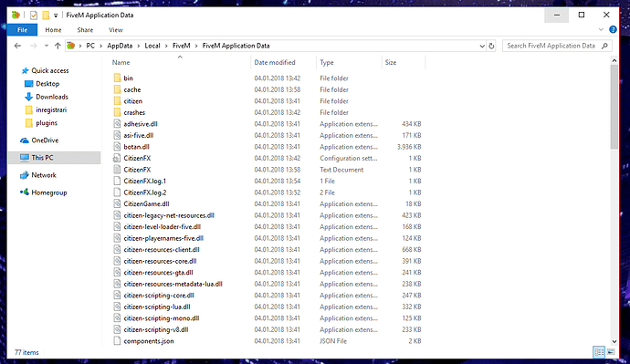Click the scrollbar up arrow
630x364 pixels.
[614, 60]
